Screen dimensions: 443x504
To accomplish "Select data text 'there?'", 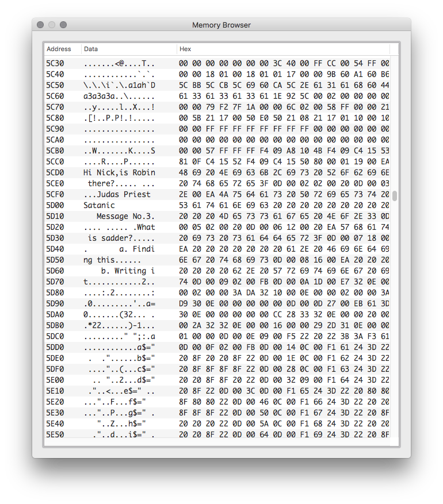I will 101,183.
